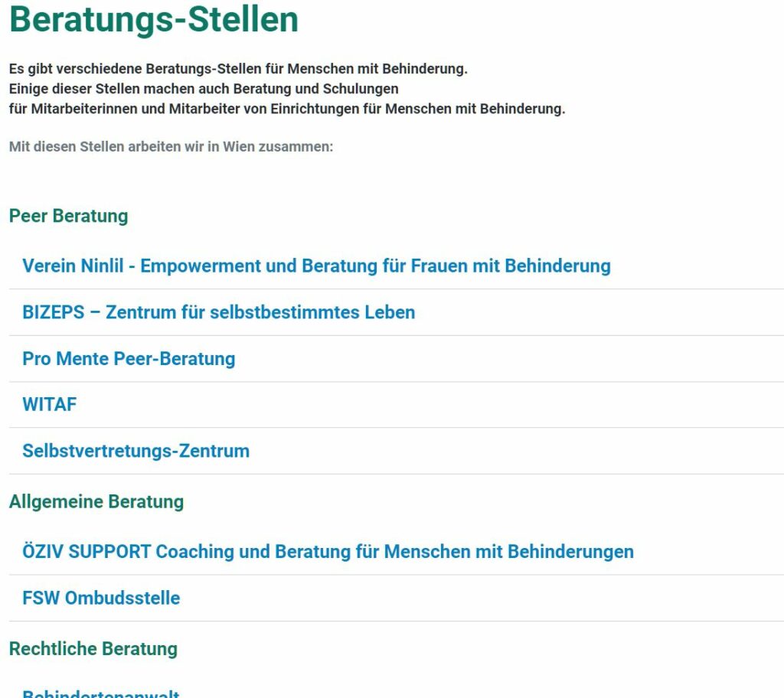Select the Rechtliche Beratung heading
This screenshot has height=698, width=784.
tap(93, 648)
